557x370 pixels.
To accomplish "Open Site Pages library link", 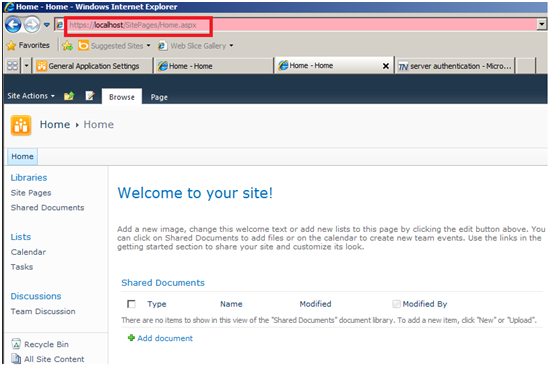I will [x=31, y=193].
